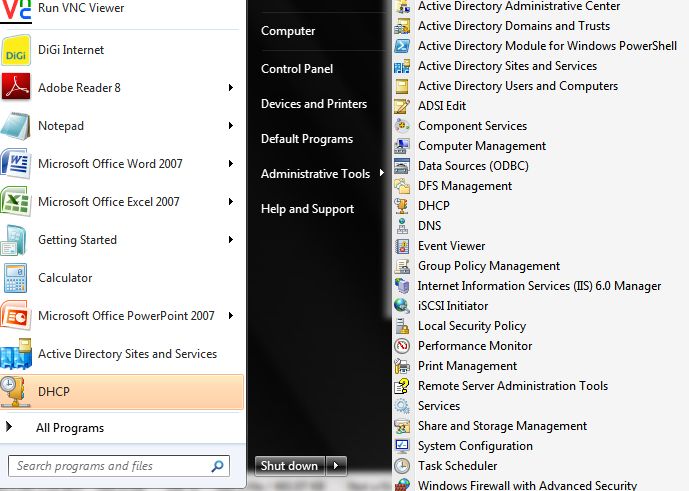
Task: Click Active Directory Users and Computers icon
Action: coord(402,86)
